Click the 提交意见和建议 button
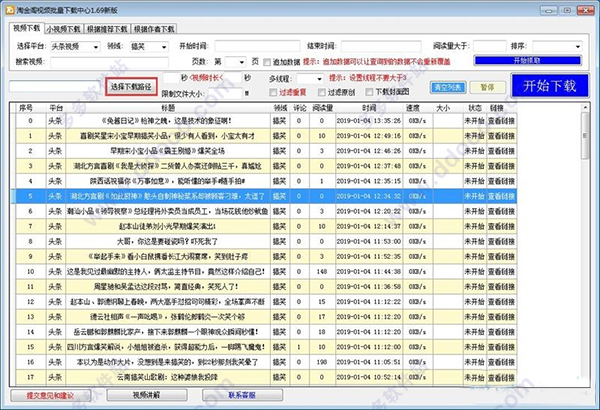Viewport: 600px width, 410px height. [x=51, y=395]
